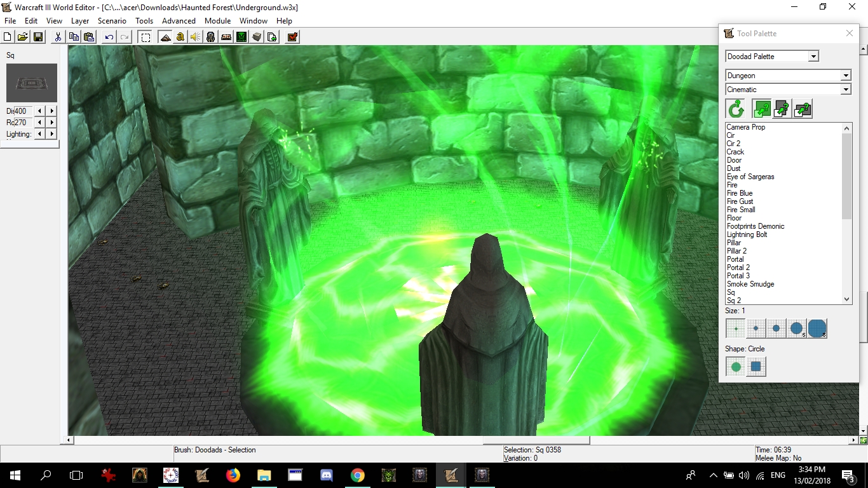Toggle first random scale button in palette
Screen dimensions: 868x488
pyautogui.click(x=762, y=109)
